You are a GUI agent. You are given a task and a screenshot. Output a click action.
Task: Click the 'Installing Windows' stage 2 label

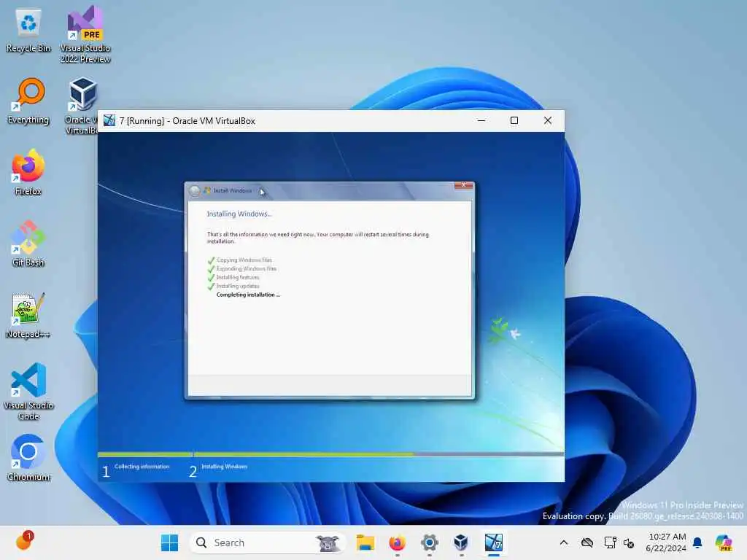click(225, 467)
